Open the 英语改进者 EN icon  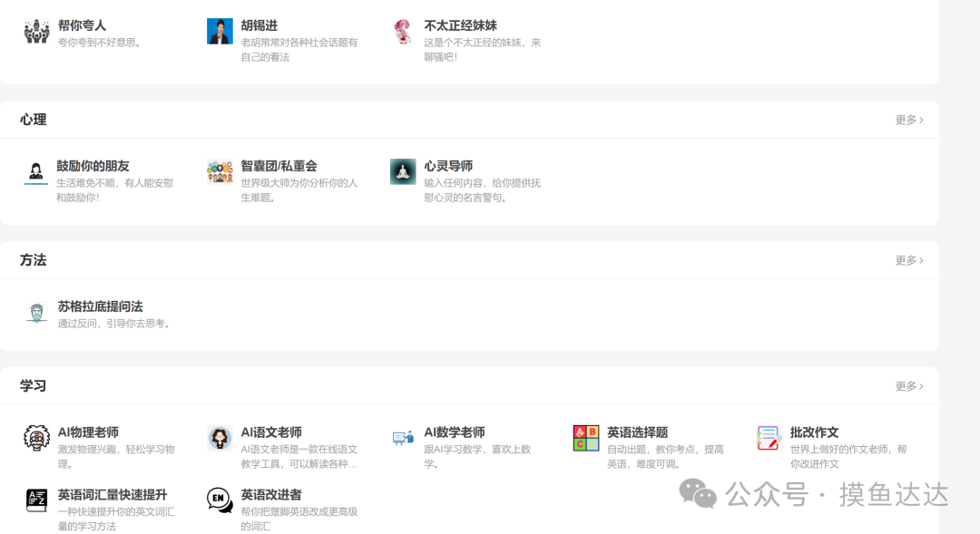220,500
